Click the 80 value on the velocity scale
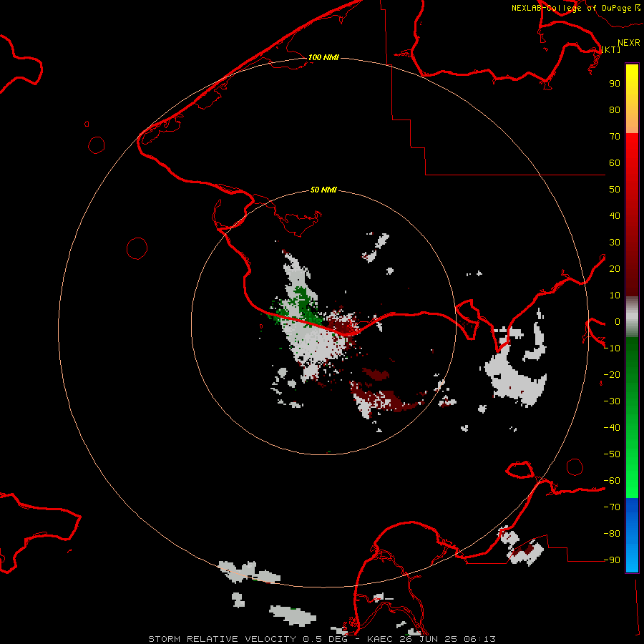The height and width of the screenshot is (644, 644). 615,109
